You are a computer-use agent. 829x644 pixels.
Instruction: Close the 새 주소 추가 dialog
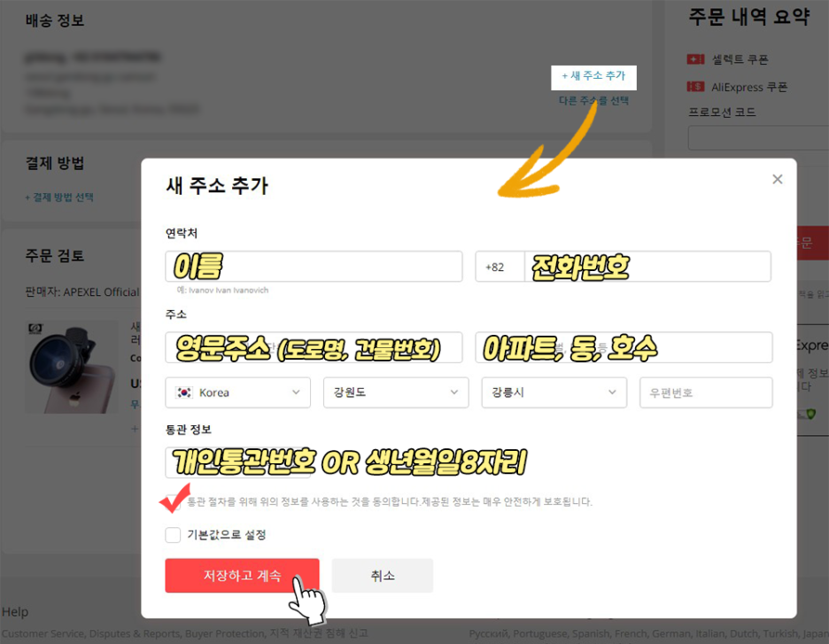[777, 179]
